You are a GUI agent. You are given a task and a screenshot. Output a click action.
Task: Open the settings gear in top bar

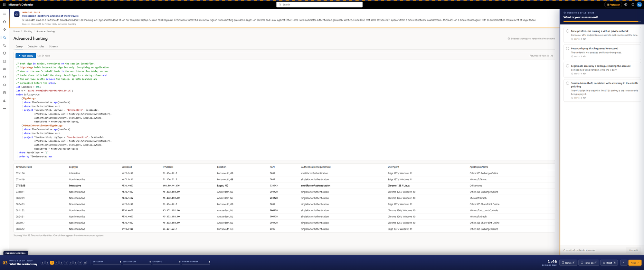(x=626, y=5)
